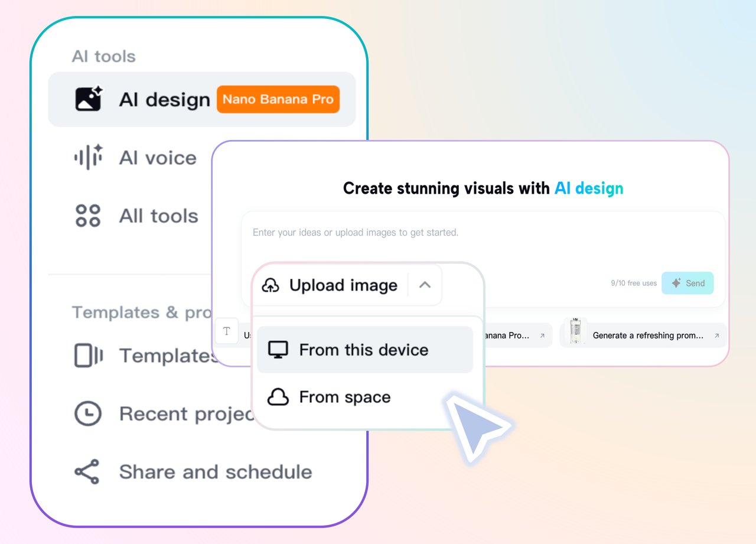Choose From this device in the upload menu
Viewport: 756px width, 544px height.
365,350
